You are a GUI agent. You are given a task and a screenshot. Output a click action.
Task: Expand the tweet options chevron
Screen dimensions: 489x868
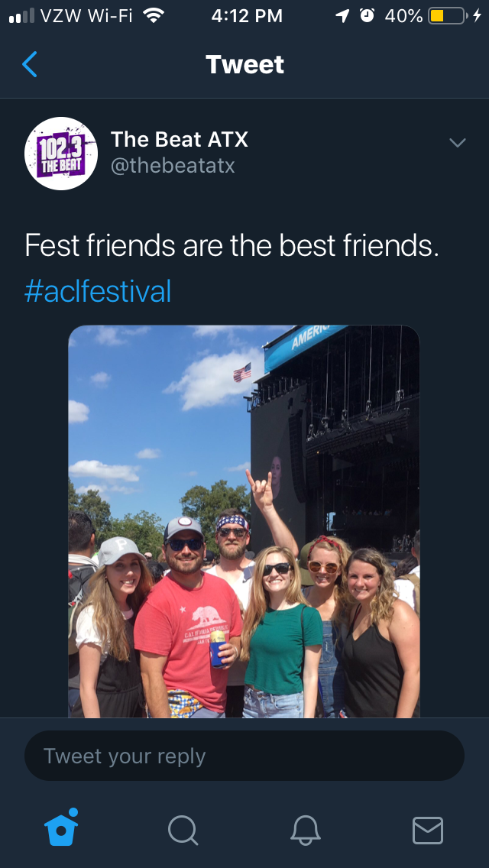[458, 143]
